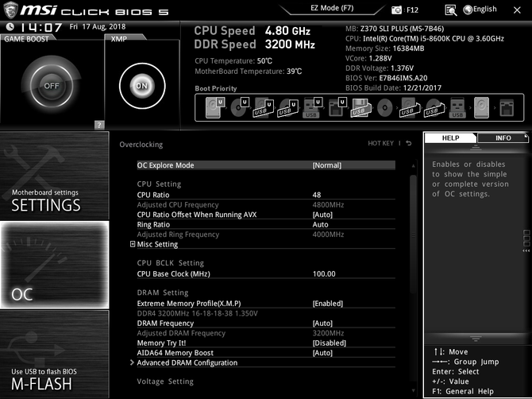Click the CPU Ratio value field 48
532x399 pixels.
[317, 195]
